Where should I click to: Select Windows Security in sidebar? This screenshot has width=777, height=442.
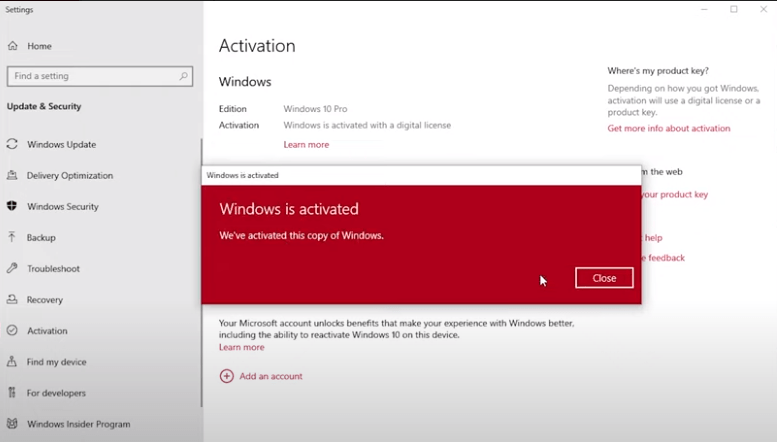point(63,207)
